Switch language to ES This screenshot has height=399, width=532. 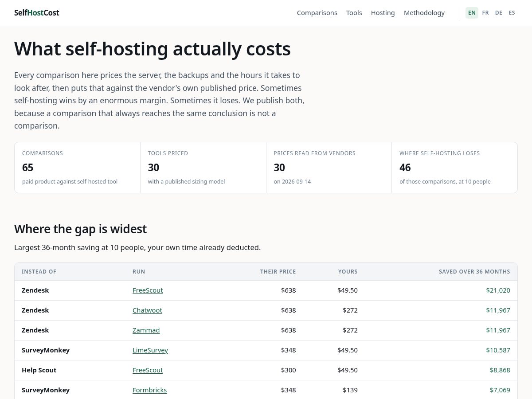pyautogui.click(x=512, y=13)
